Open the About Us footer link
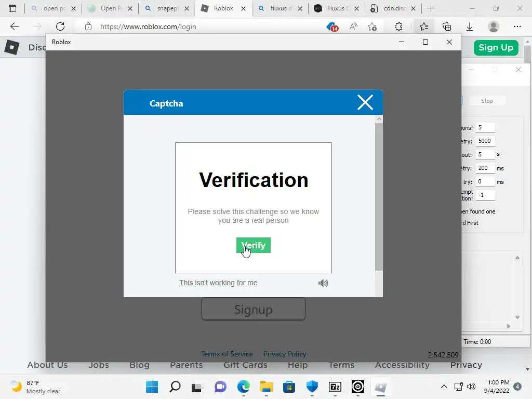 click(47, 365)
